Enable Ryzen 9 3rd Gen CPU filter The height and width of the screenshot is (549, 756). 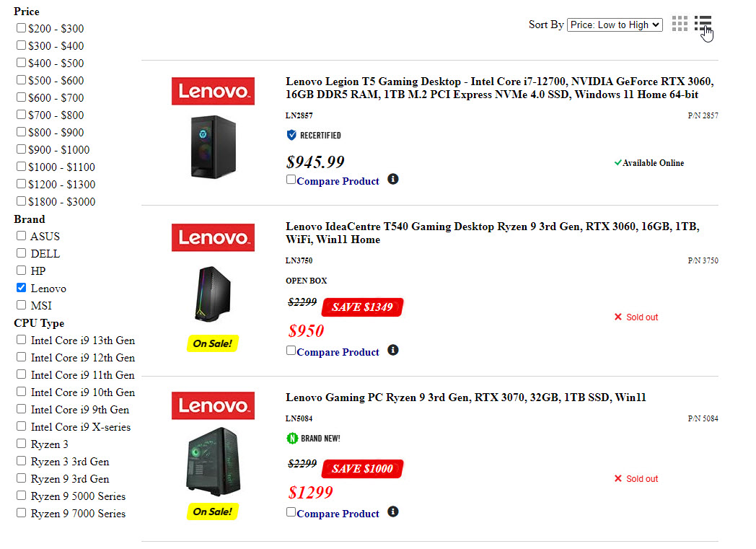22,478
